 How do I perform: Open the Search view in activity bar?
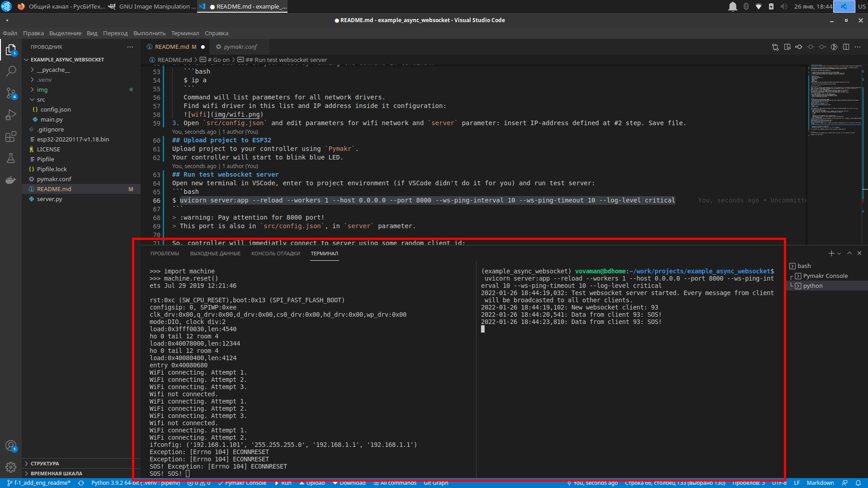(11, 71)
